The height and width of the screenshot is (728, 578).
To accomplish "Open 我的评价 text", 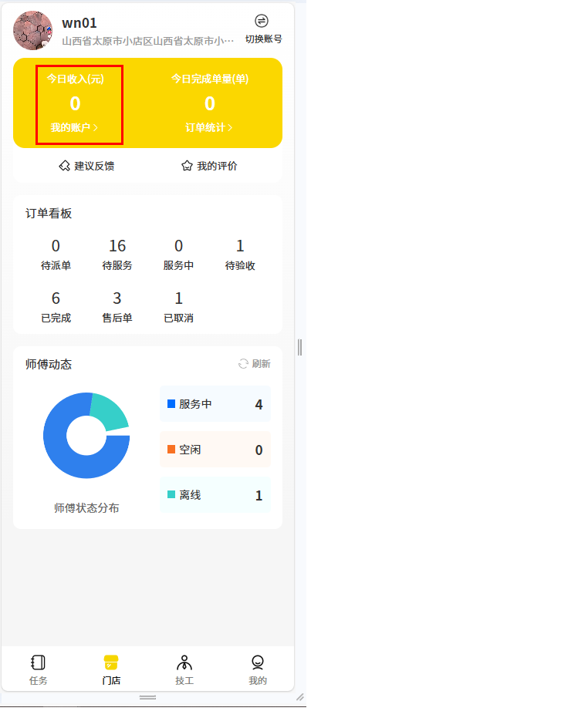I will click(x=217, y=167).
